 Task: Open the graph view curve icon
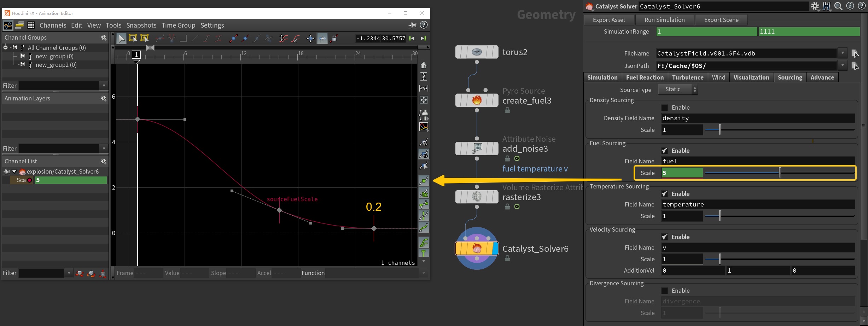[8, 25]
